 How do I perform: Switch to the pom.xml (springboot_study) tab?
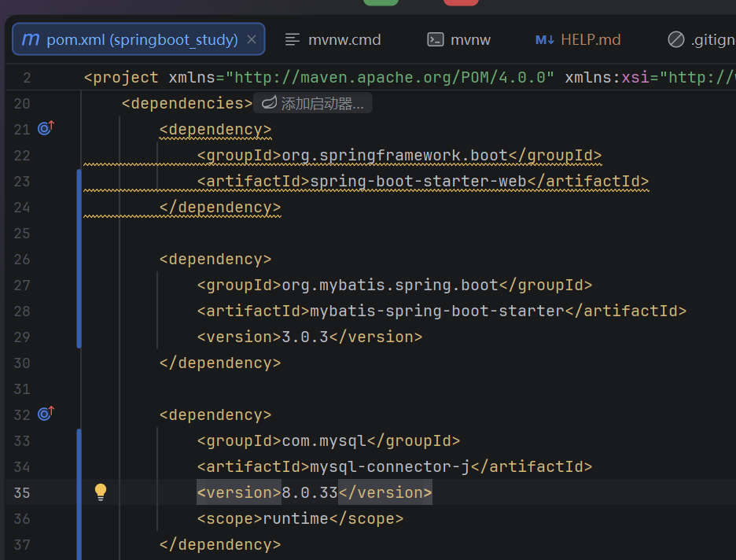click(x=138, y=39)
